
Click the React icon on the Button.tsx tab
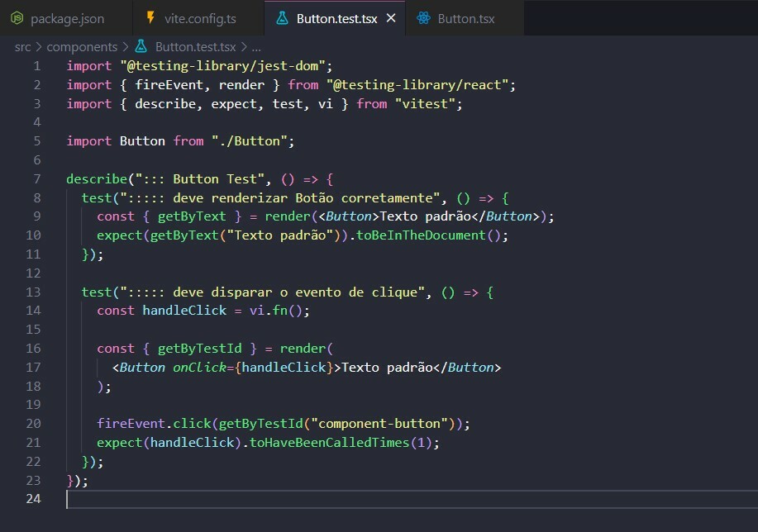click(x=423, y=18)
